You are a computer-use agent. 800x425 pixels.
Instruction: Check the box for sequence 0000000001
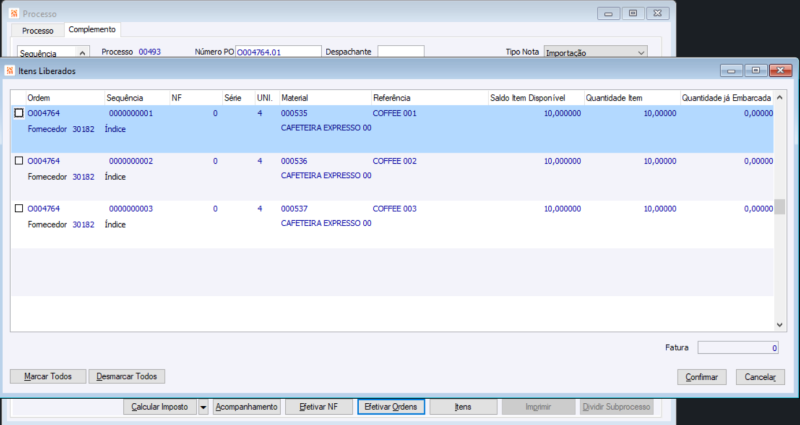click(19, 113)
